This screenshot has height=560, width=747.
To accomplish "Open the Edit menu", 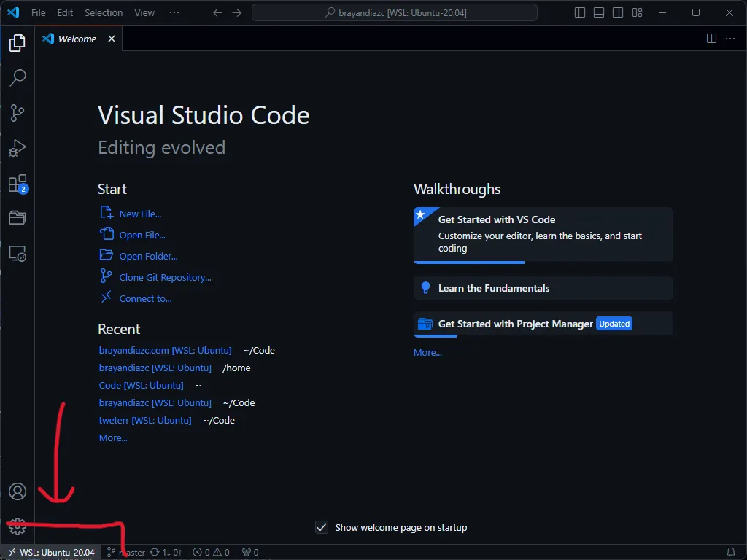I will click(x=65, y=13).
